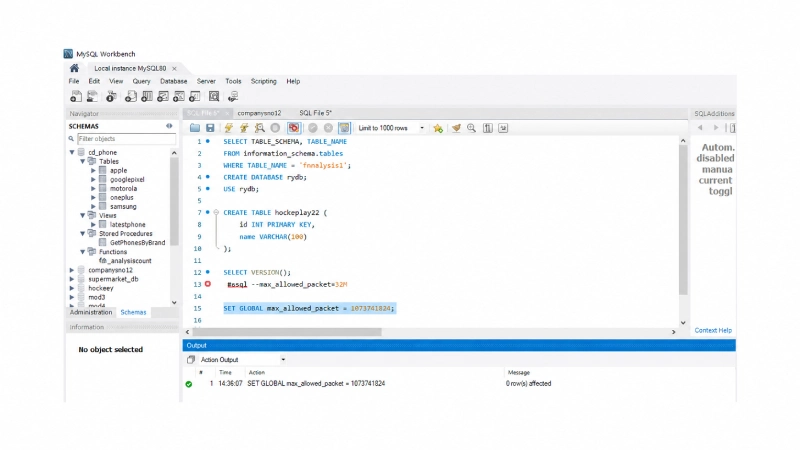This screenshot has height=450, width=800.
Task: Commit the current transaction
Action: pyautogui.click(x=313, y=128)
